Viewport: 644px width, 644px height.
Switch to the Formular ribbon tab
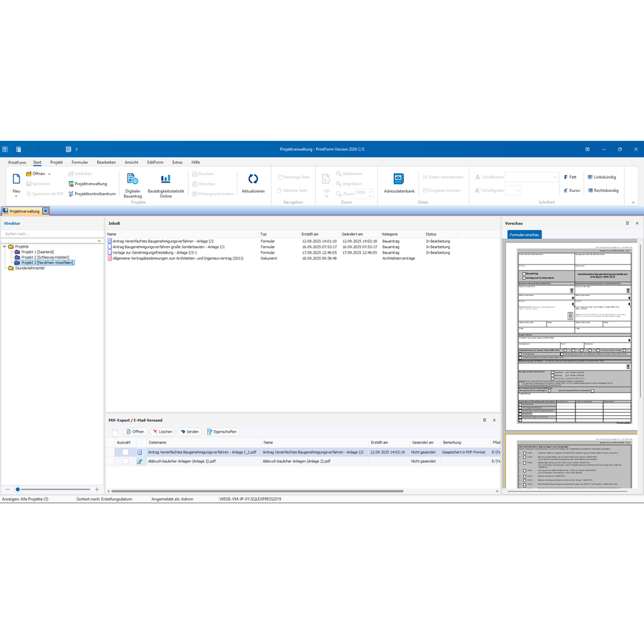click(80, 162)
